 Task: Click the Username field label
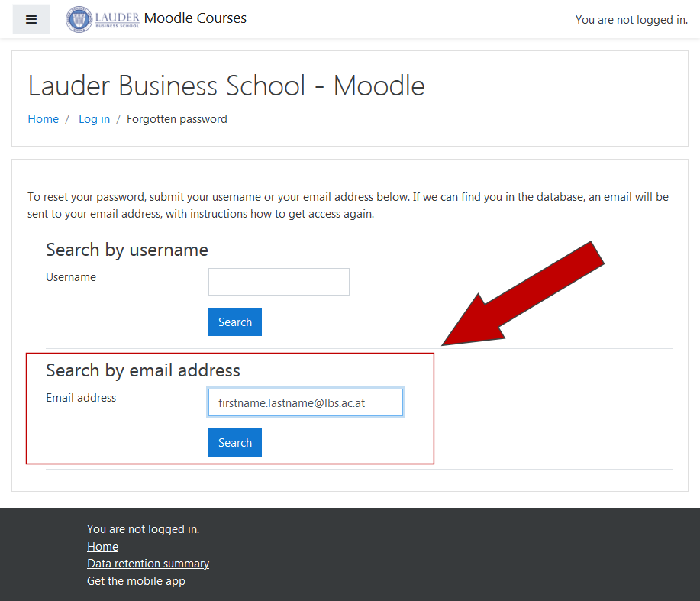71,277
